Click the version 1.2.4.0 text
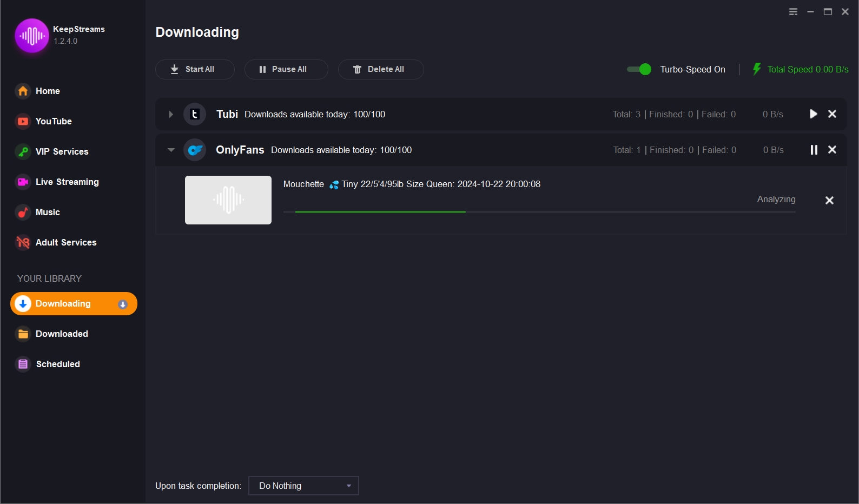Screen dimensions: 859x504 pos(65,41)
